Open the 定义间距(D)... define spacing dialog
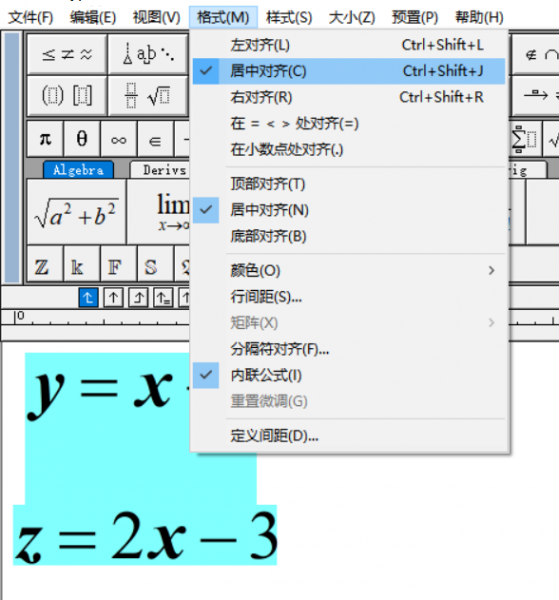This screenshot has height=600, width=559. [x=349, y=436]
